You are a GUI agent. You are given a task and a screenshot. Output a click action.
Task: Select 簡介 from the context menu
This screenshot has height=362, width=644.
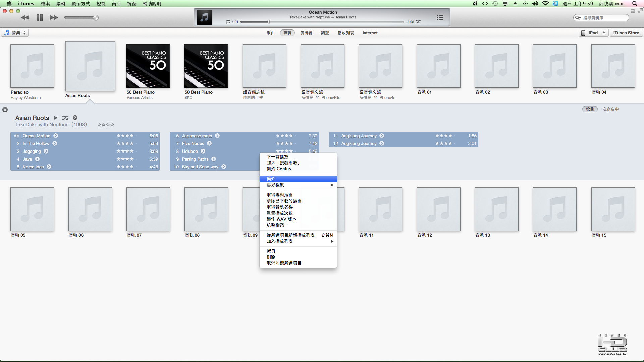point(271,179)
